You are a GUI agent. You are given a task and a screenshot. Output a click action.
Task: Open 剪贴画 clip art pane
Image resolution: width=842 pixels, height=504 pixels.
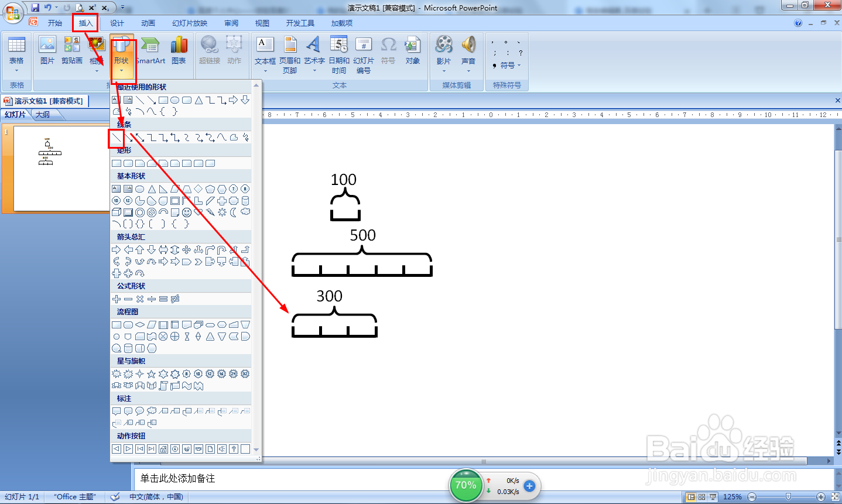point(72,51)
